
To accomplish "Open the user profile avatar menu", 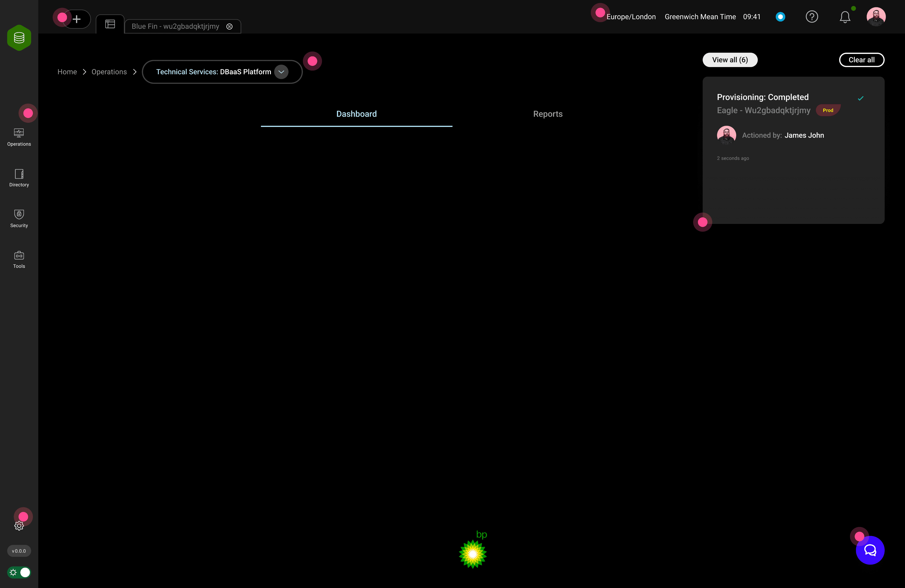I will click(x=876, y=17).
